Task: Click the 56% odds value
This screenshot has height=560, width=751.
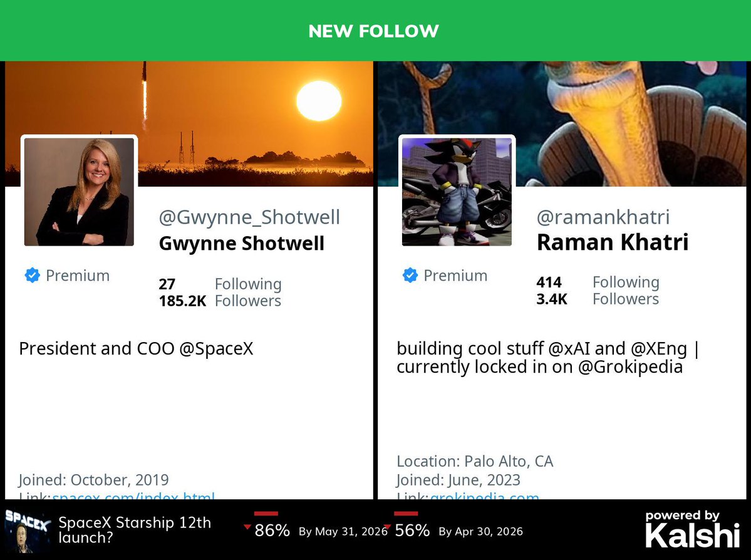Action: 412,531
